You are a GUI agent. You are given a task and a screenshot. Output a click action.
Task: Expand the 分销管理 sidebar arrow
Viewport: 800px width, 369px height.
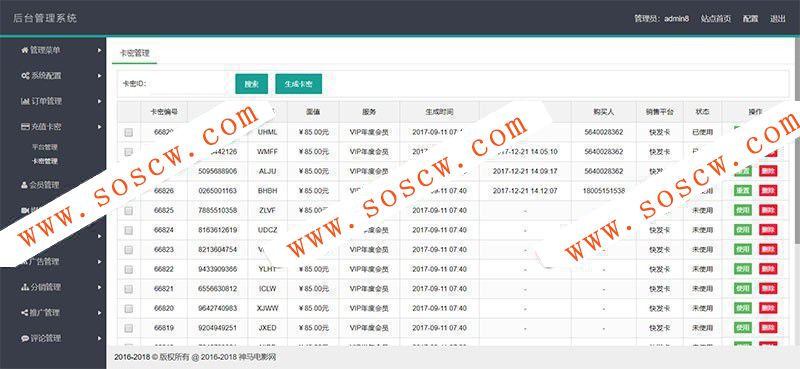click(99, 287)
